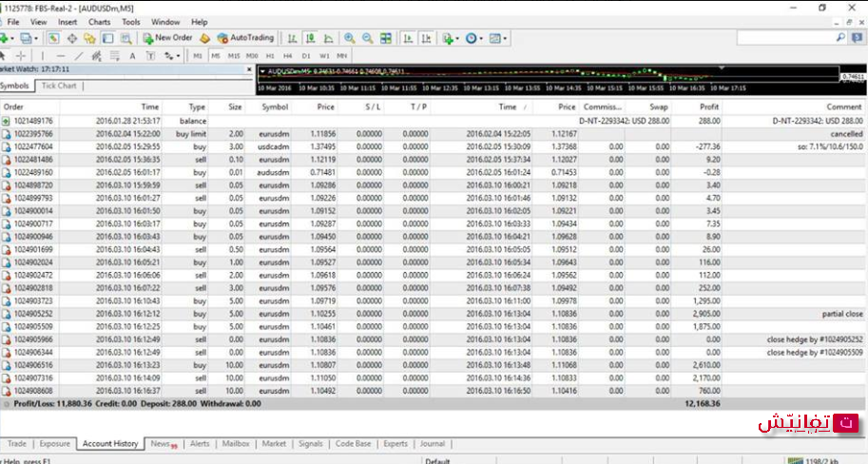Select the text label tool
Image resolution: width=868 pixels, height=464 pixels.
150,56
